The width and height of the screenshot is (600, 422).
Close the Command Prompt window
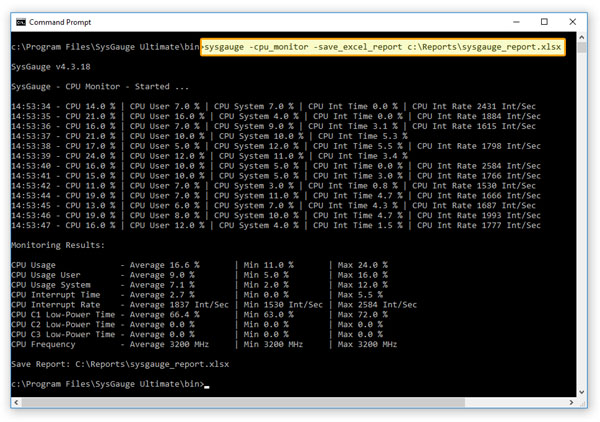pos(572,22)
